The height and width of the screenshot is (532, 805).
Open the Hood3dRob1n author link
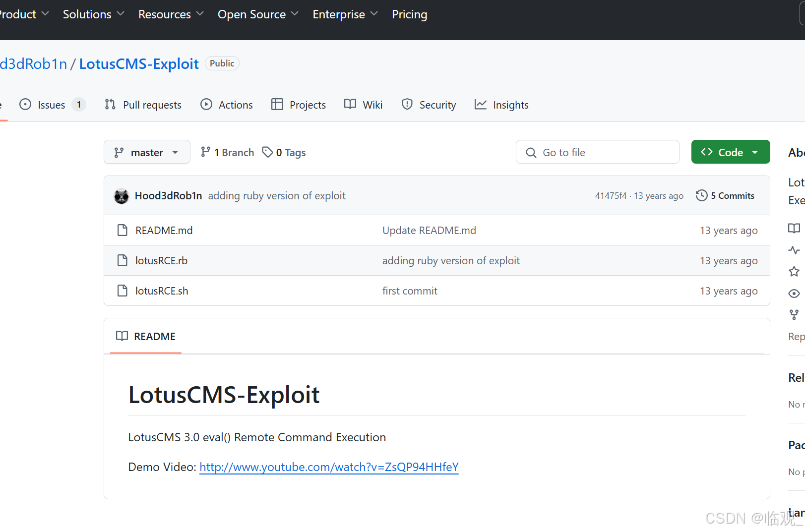click(x=168, y=195)
